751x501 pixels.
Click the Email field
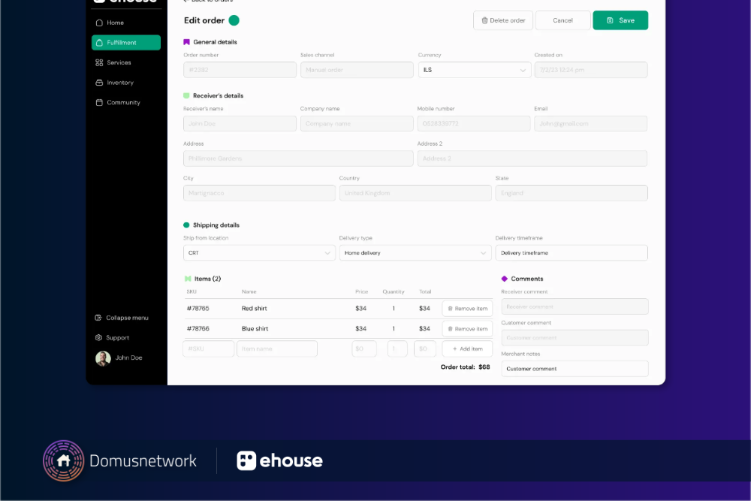point(591,124)
